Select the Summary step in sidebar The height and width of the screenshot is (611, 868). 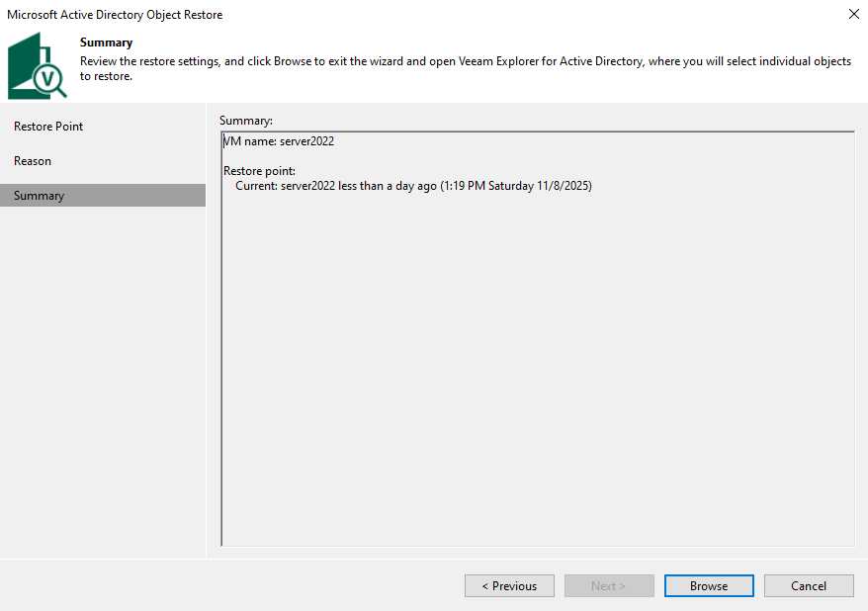(x=40, y=196)
